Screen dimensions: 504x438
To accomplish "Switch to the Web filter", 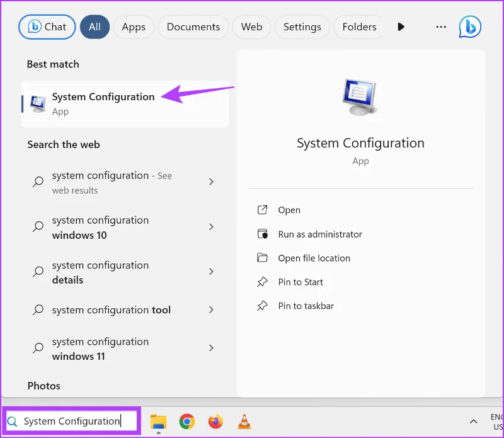I will pos(251,27).
